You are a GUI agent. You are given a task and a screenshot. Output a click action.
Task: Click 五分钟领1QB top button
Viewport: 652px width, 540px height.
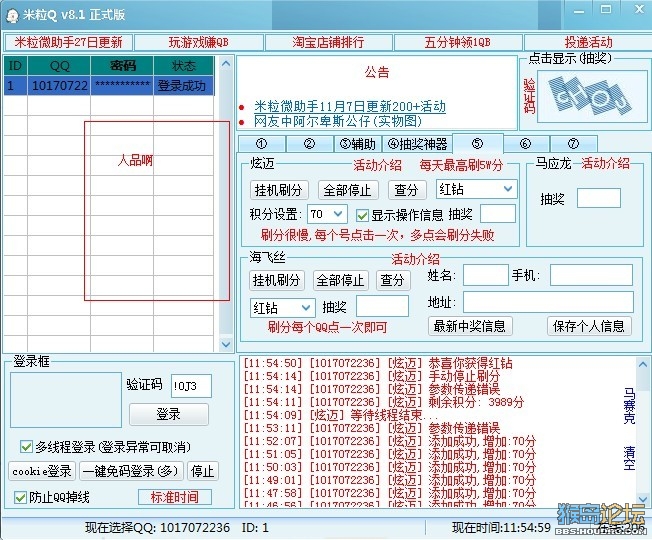(x=457, y=42)
